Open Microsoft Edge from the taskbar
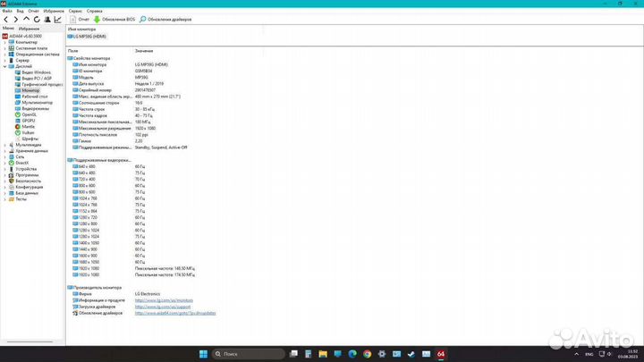The image size is (644, 362). [352, 354]
